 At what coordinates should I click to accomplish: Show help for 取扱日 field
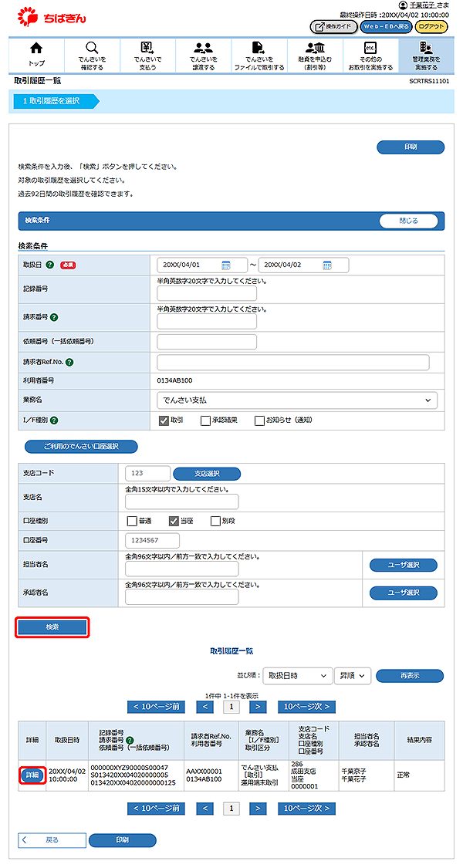[50, 265]
